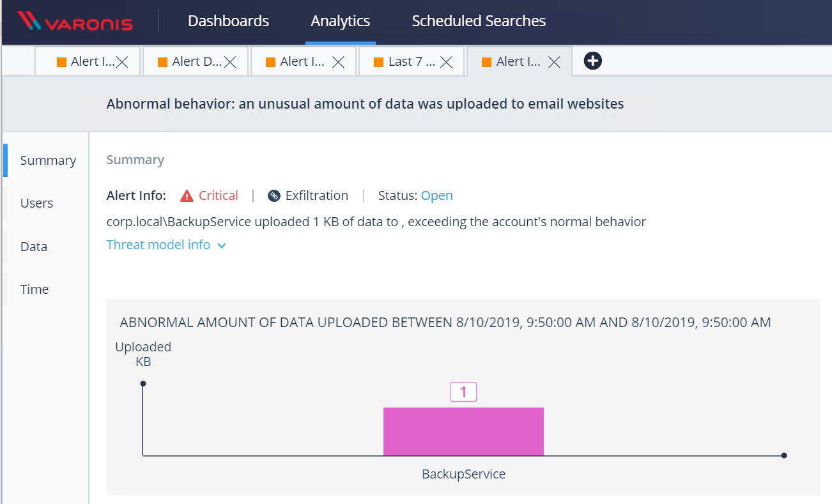Add a new tab with plus icon
Screen dimensions: 832x504
point(593,61)
